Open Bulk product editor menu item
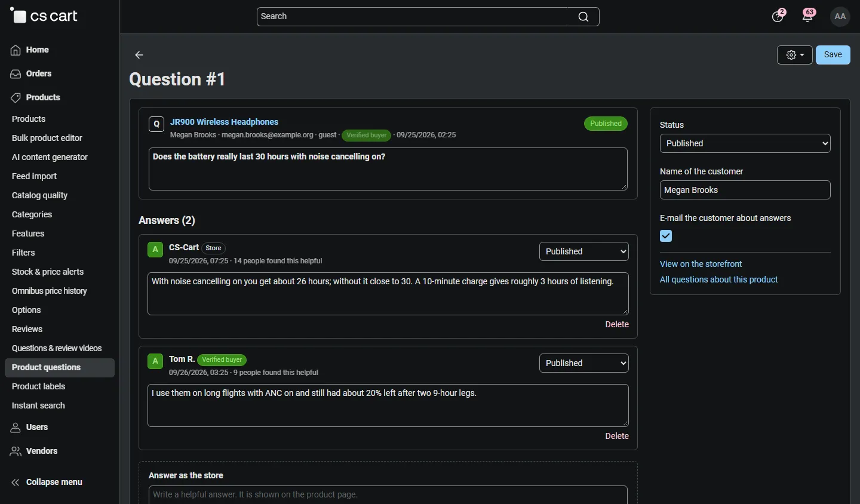 click(47, 139)
